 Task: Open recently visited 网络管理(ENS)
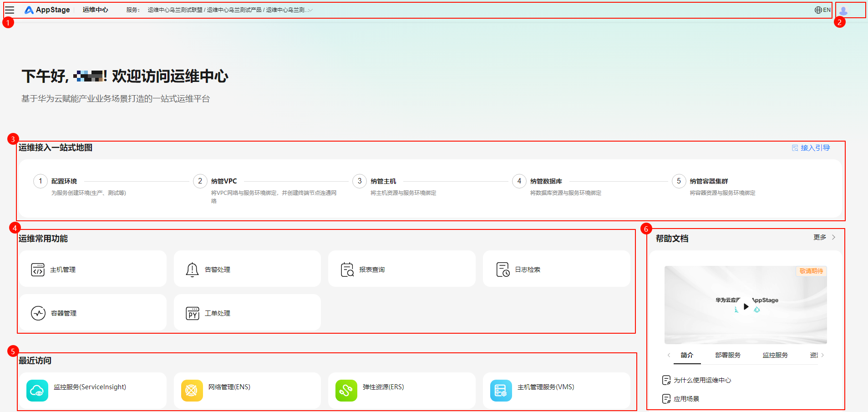[247, 390]
